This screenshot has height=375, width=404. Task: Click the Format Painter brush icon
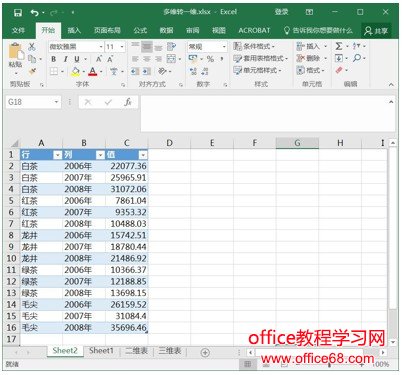click(x=32, y=71)
